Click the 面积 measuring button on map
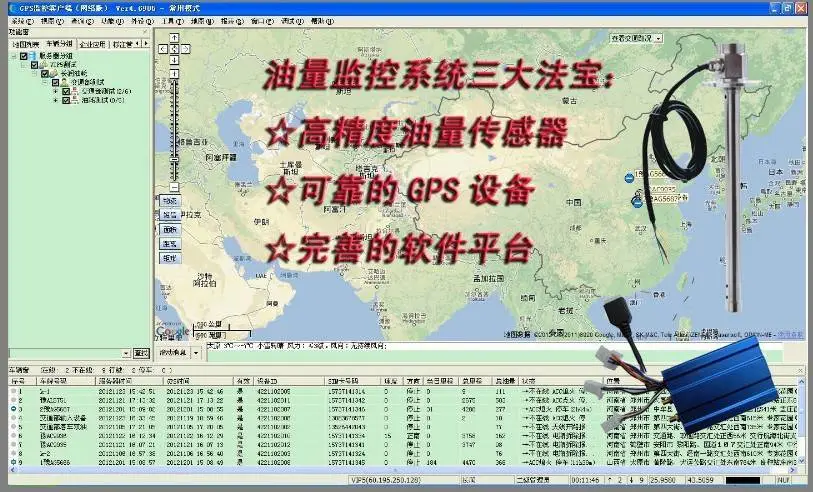 coord(170,229)
